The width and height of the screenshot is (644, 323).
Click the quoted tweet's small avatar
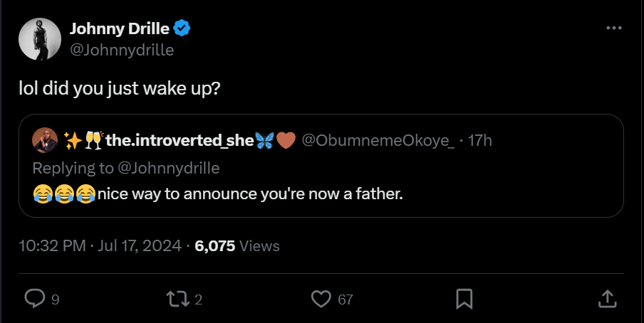point(45,141)
